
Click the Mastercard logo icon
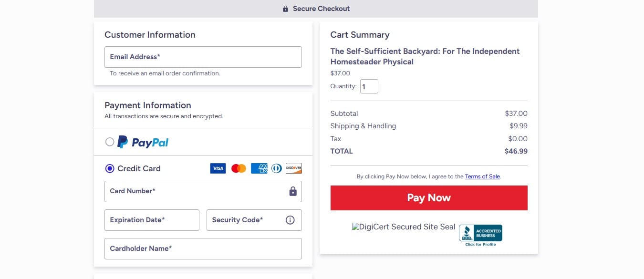239,168
